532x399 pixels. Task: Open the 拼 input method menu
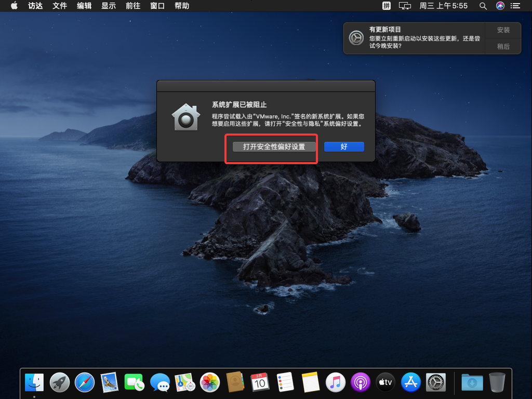coord(387,6)
